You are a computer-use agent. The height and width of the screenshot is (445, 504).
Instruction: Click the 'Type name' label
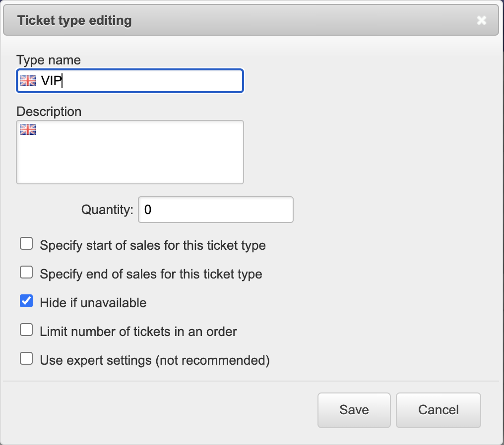pos(49,60)
